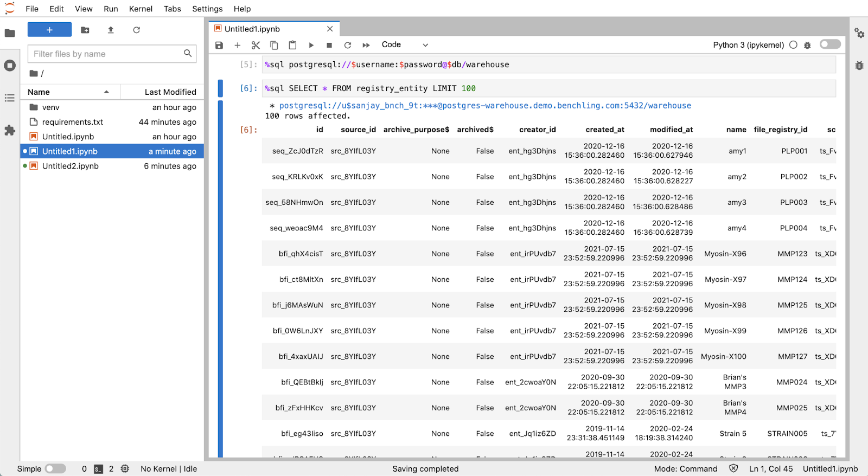This screenshot has height=476, width=868.
Task: Restart kernel and run all cells
Action: click(x=366, y=45)
